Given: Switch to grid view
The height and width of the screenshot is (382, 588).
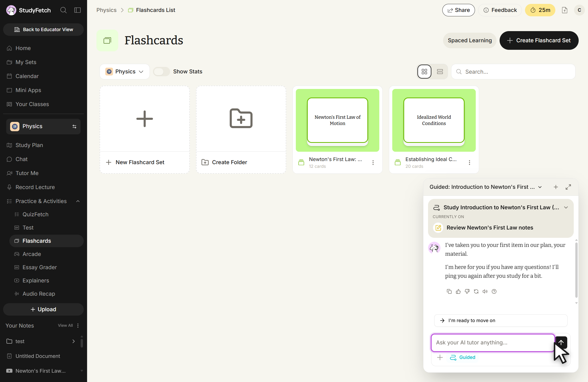Looking at the screenshot, I should pos(424,72).
